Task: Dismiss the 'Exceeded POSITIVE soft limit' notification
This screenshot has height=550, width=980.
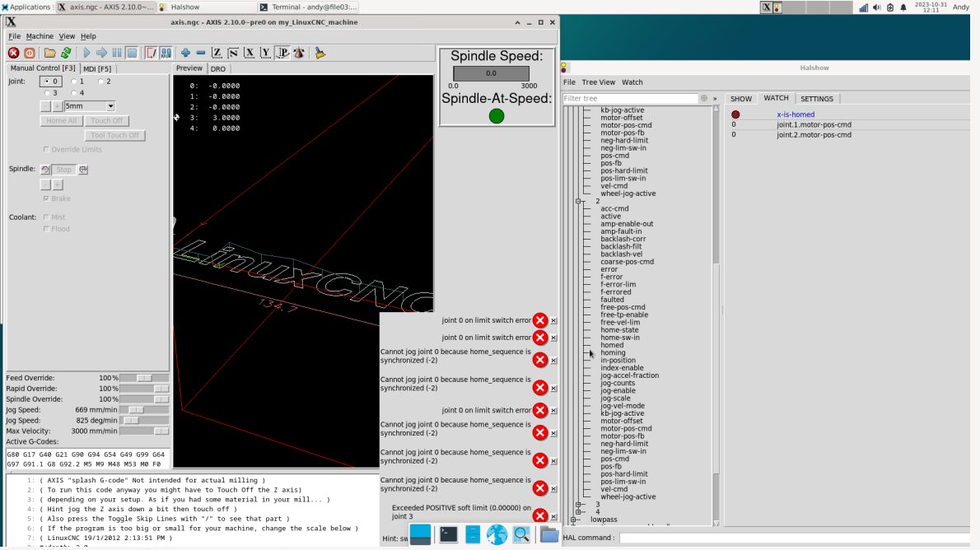Action: pos(553,516)
